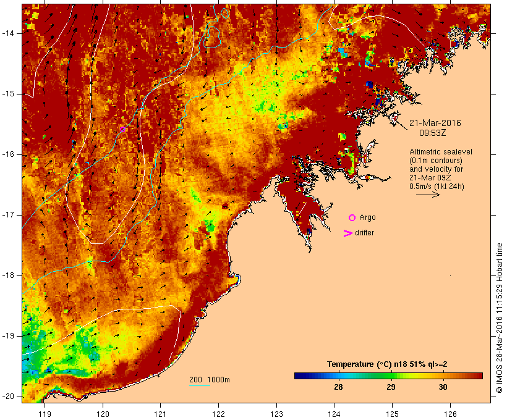The image size is (507, 420).
Task: Click the 'Argo' legend label
Action: click(x=368, y=217)
